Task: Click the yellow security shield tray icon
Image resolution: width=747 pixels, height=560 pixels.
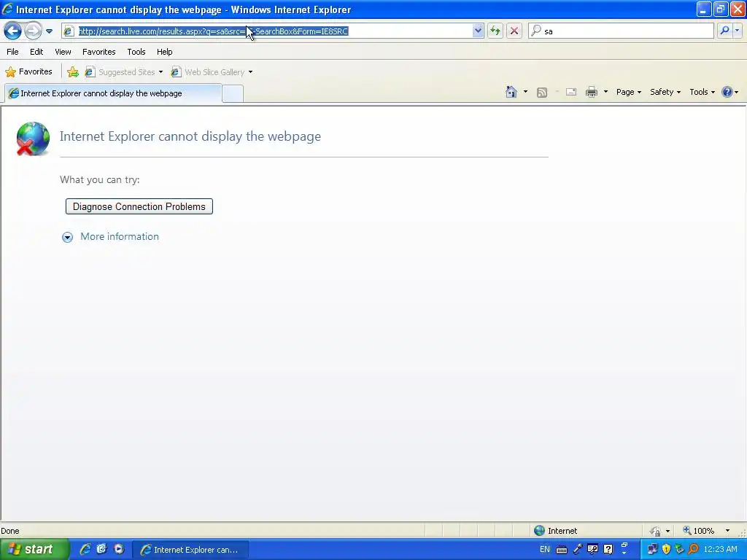Action: pos(666,549)
